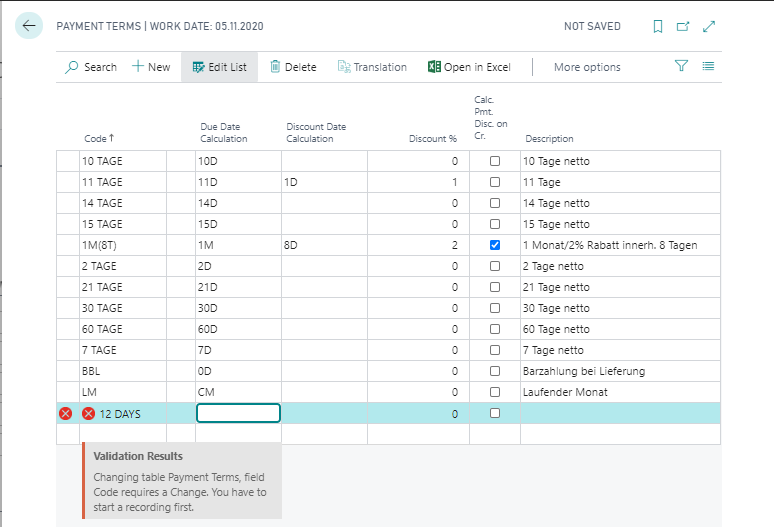
Task: Click due date cell CM
Action: (238, 392)
